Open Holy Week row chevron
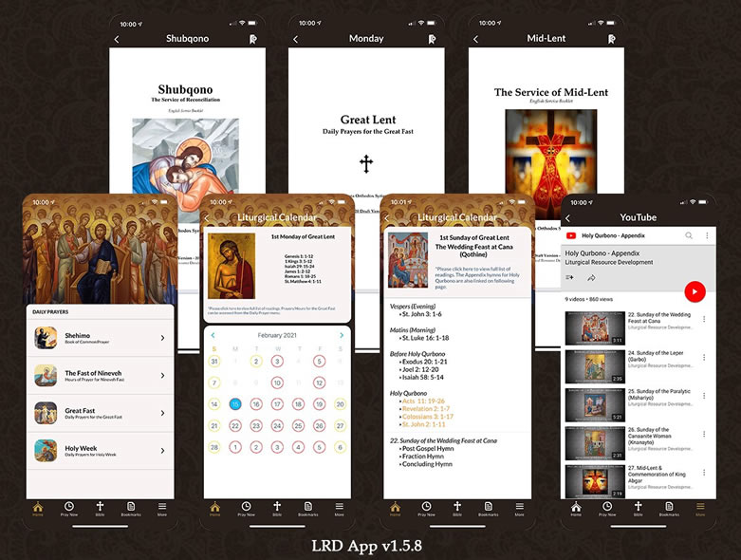This screenshot has height=560, width=741. click(162, 451)
